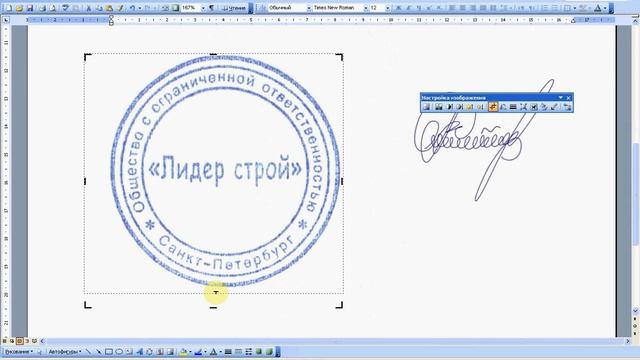Open picture toolbar options arrow
The height and width of the screenshot is (360, 640).
(561, 98)
